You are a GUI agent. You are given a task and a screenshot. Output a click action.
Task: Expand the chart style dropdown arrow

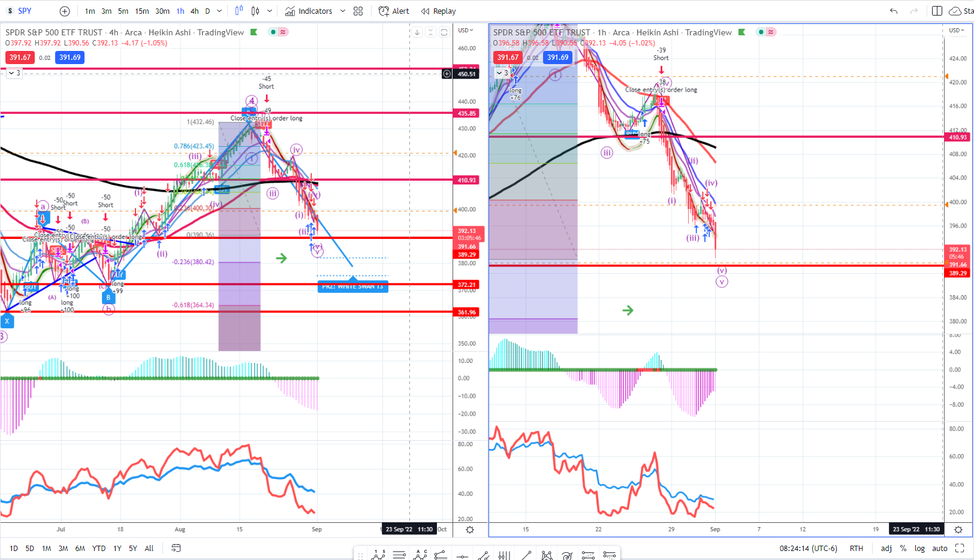pos(270,11)
